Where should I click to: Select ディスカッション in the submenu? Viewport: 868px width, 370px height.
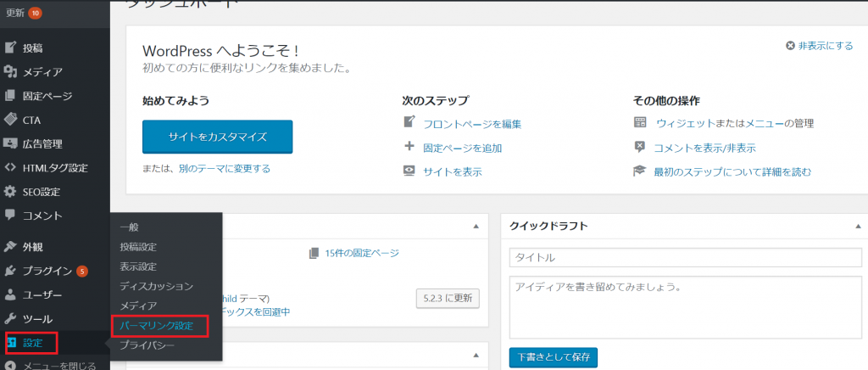(x=156, y=286)
